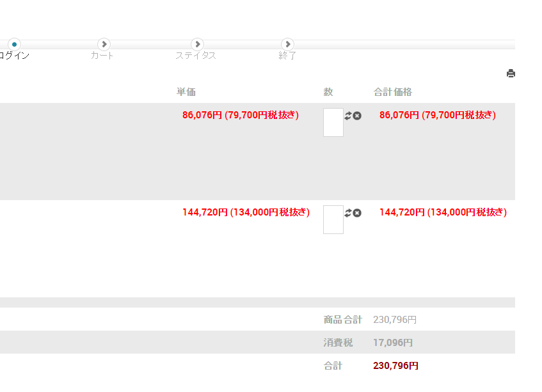Click the ログイン step circle
The width and height of the screenshot is (542, 392).
pyautogui.click(x=14, y=44)
